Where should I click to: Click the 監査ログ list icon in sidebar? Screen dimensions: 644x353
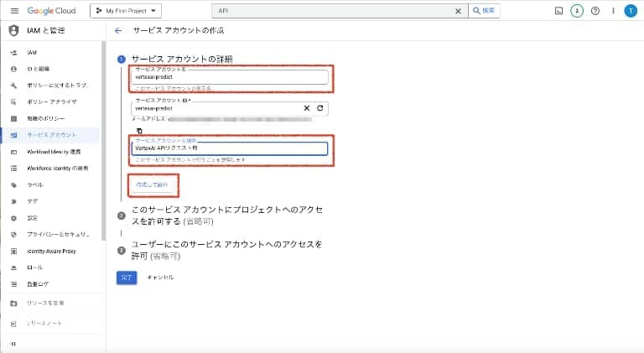pos(13,284)
